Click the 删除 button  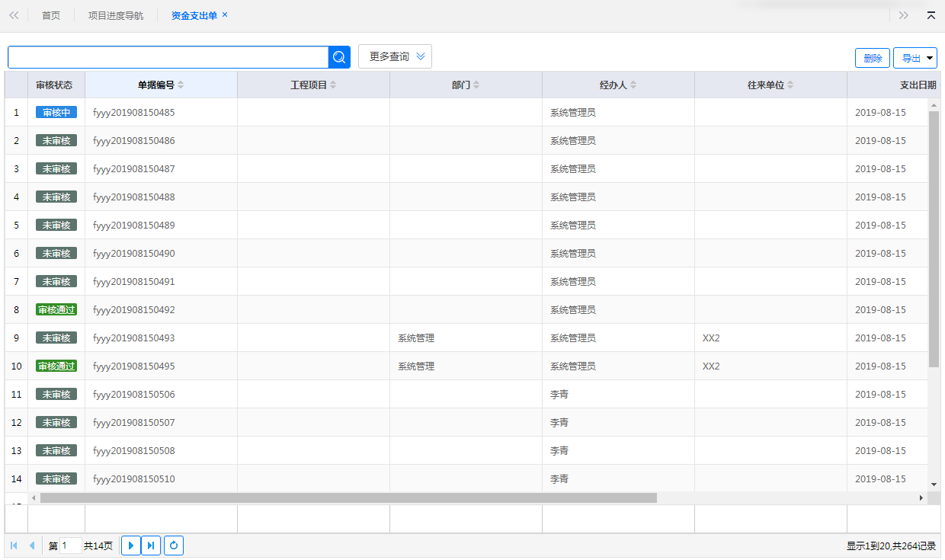point(873,59)
